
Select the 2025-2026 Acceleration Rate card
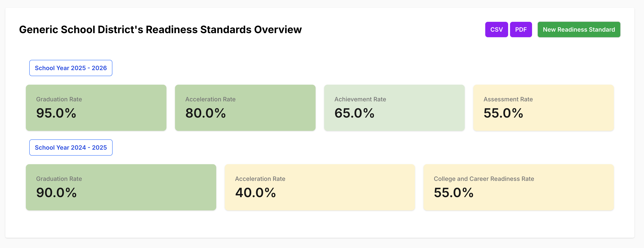[x=245, y=108]
